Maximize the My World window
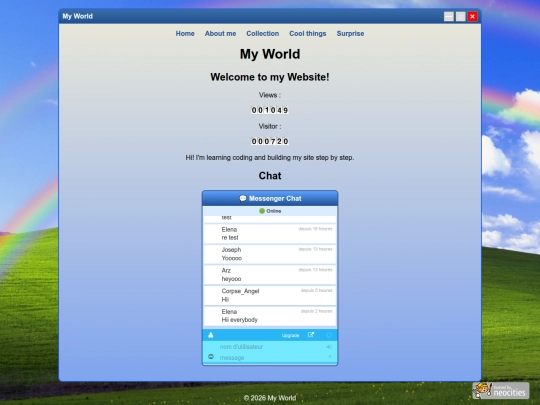The height and width of the screenshot is (405, 540). click(460, 17)
